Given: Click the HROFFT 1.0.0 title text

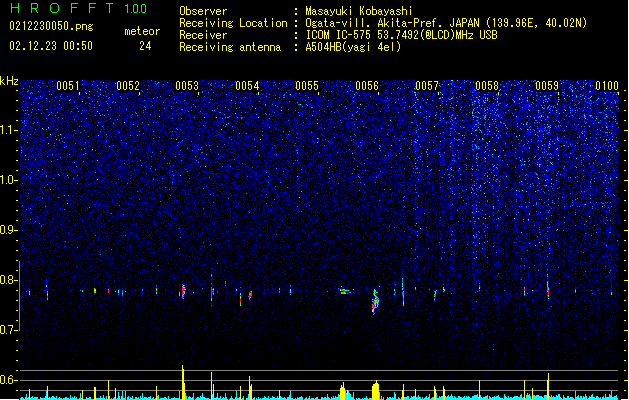Looking at the screenshot, I should pyautogui.click(x=78, y=8).
